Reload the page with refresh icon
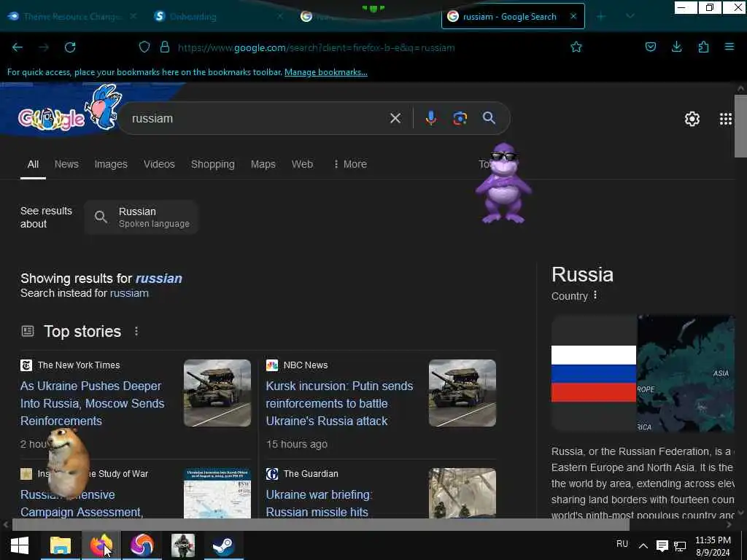 [70, 47]
